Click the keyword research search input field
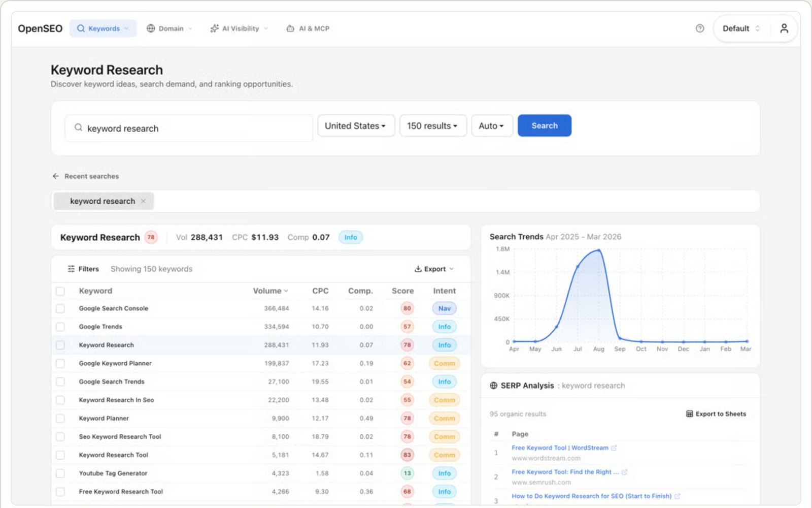812x508 pixels. click(189, 128)
